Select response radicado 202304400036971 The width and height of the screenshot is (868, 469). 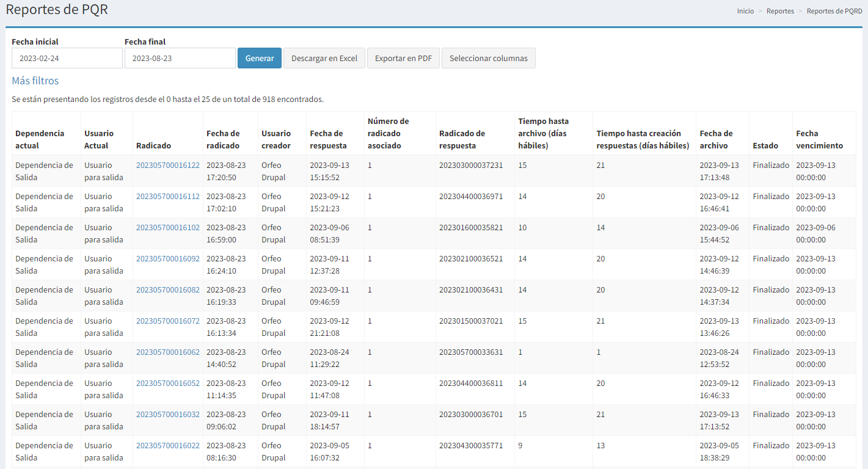(x=471, y=196)
